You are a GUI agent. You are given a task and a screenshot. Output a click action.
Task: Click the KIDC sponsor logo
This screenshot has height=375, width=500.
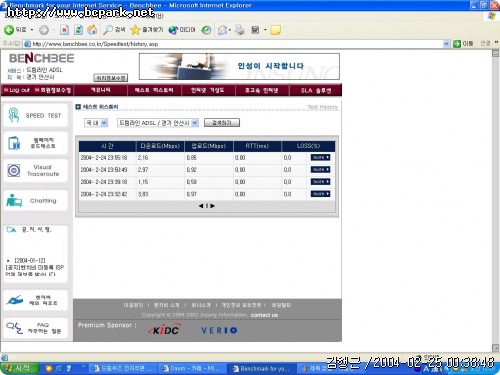[164, 330]
